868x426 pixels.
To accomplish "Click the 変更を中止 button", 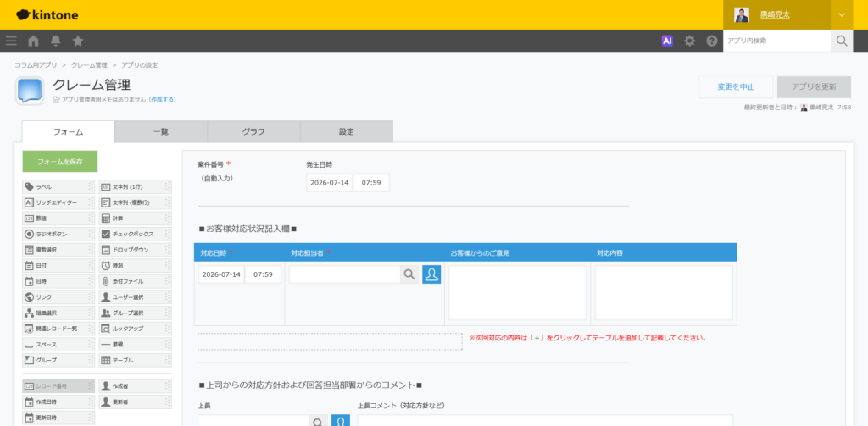I will [736, 87].
